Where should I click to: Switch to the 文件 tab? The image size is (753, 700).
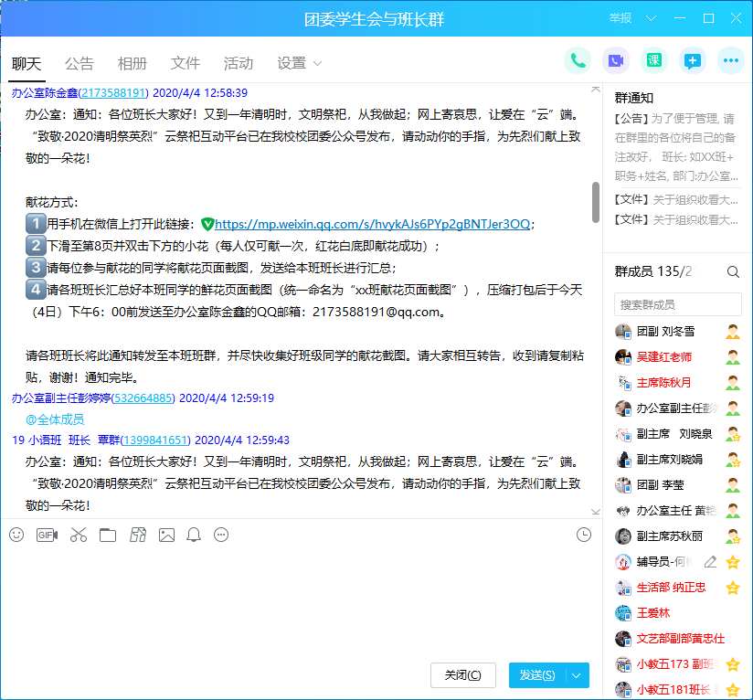[x=186, y=63]
